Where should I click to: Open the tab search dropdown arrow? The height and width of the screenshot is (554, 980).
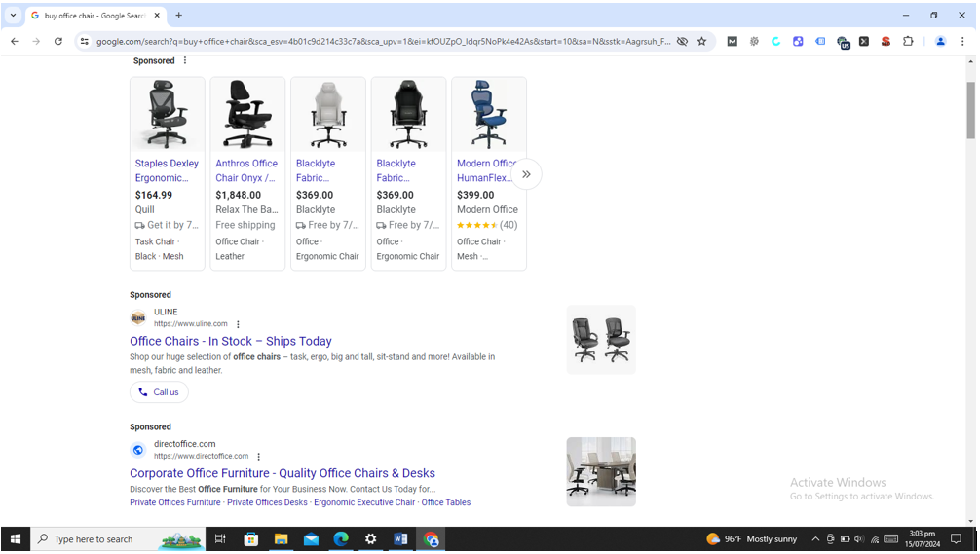13,15
